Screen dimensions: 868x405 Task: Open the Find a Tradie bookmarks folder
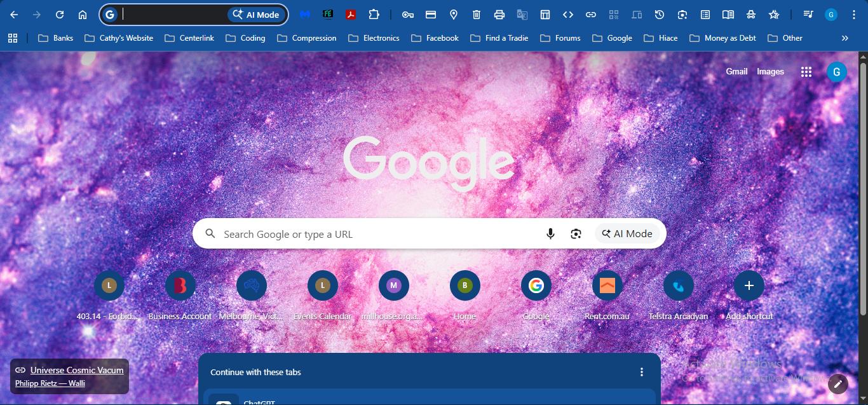(x=499, y=38)
